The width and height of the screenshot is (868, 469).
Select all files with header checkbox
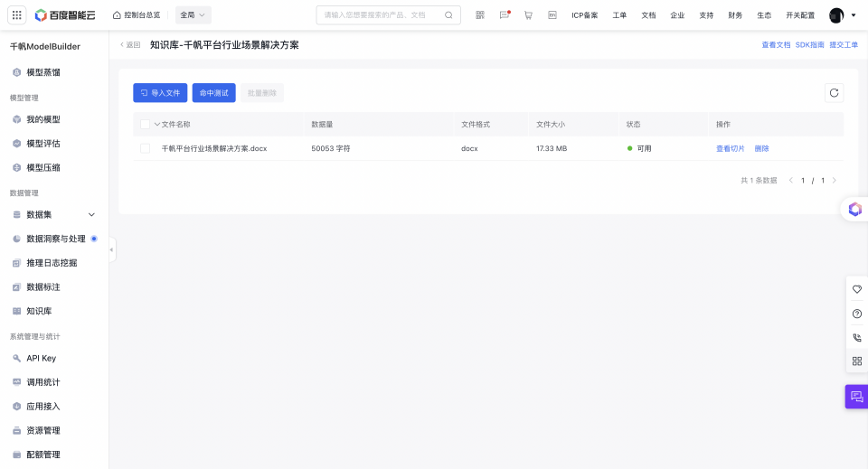coord(145,124)
